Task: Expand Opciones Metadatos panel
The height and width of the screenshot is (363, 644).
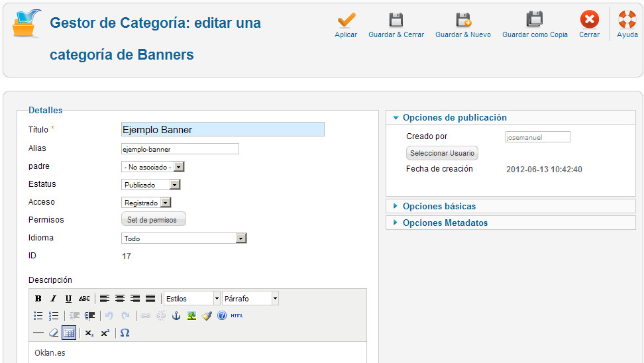Action: click(511, 223)
